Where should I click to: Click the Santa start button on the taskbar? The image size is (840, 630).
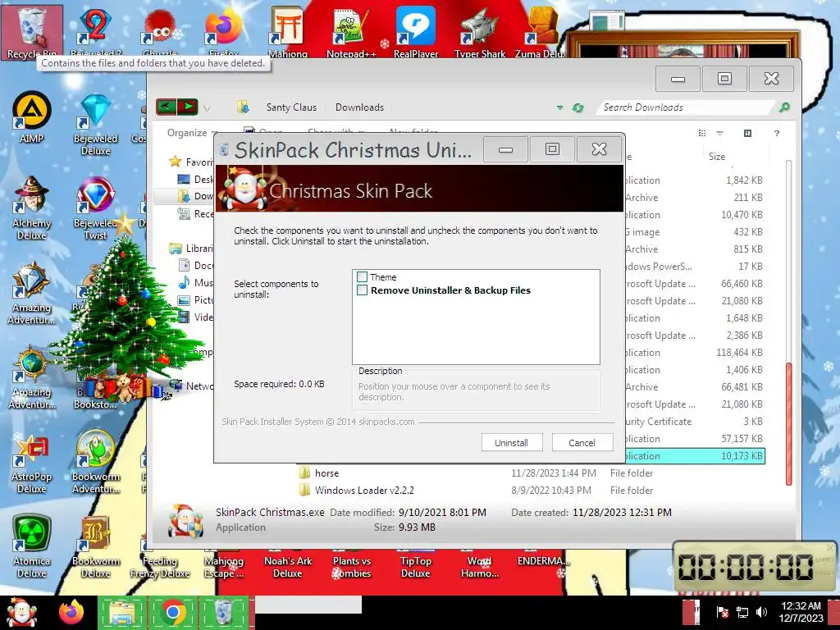pyautogui.click(x=22, y=613)
